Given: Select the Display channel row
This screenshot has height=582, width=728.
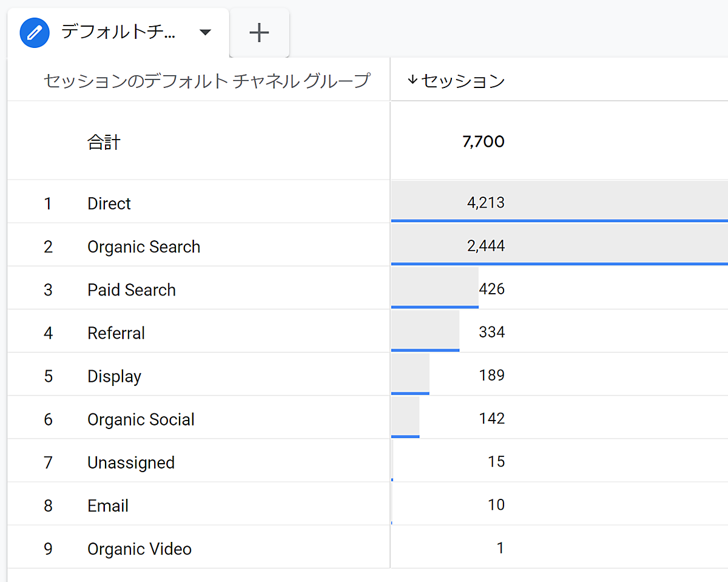Looking at the screenshot, I should tap(114, 376).
